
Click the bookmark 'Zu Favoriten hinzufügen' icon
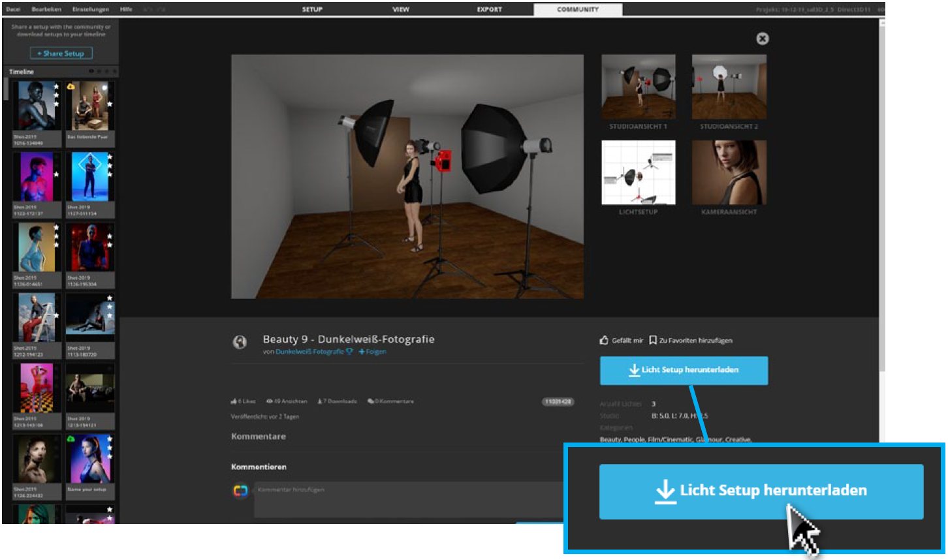(652, 340)
